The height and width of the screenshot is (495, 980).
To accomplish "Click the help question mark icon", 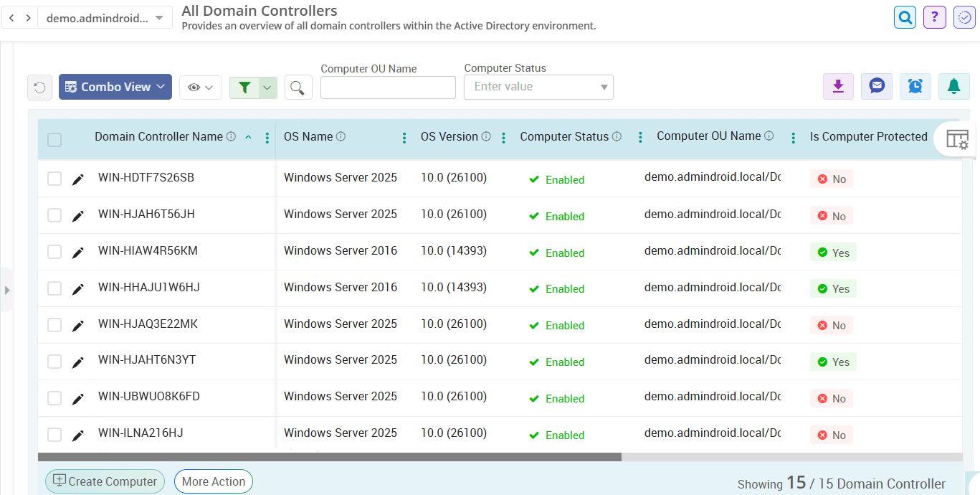I will click(934, 16).
